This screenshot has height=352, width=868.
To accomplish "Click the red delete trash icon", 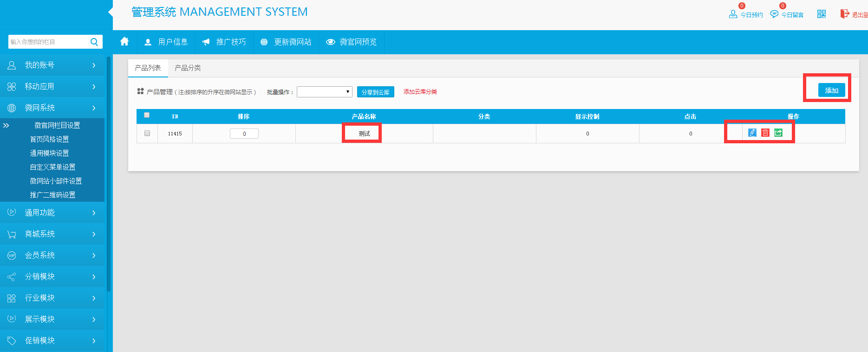I will click(765, 133).
